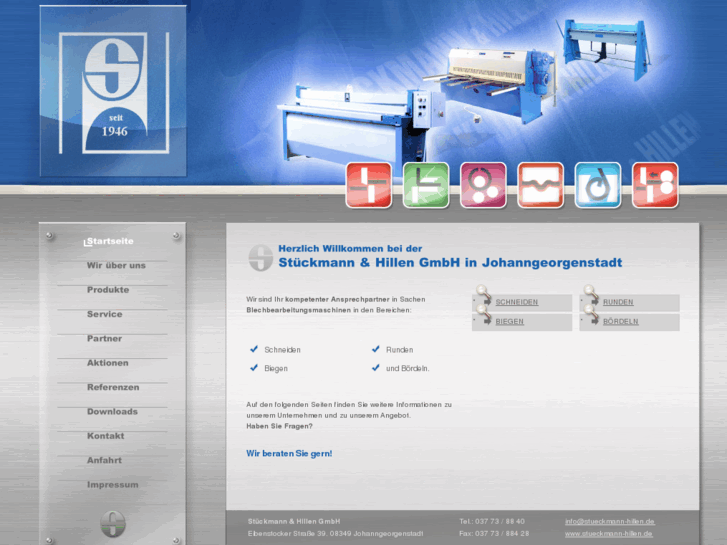Click the grey S logo beside welcome heading
The image size is (727, 545).
click(261, 258)
